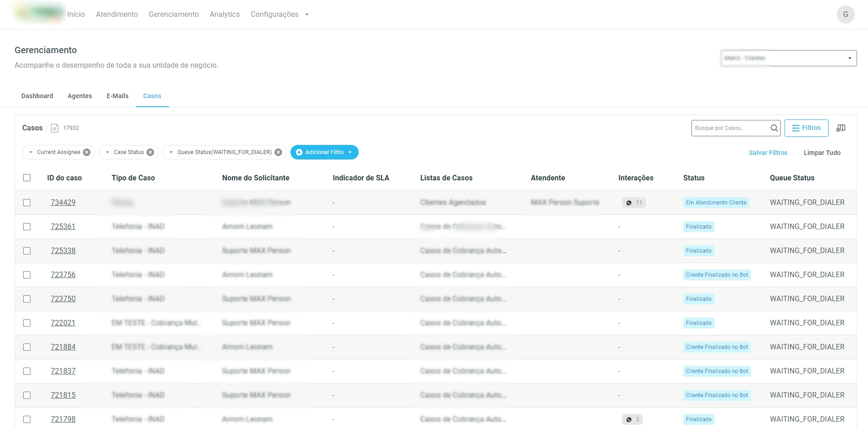Remove the Queue Status WAITING_FOR_DIALER filter
Screen dimensions: 868x428
[278, 152]
